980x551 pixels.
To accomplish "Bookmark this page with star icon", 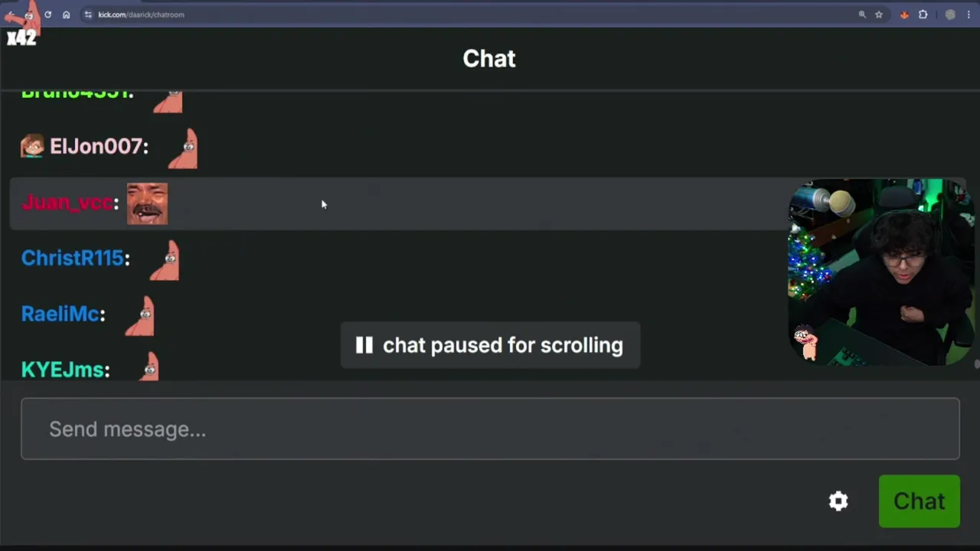I will pyautogui.click(x=879, y=15).
